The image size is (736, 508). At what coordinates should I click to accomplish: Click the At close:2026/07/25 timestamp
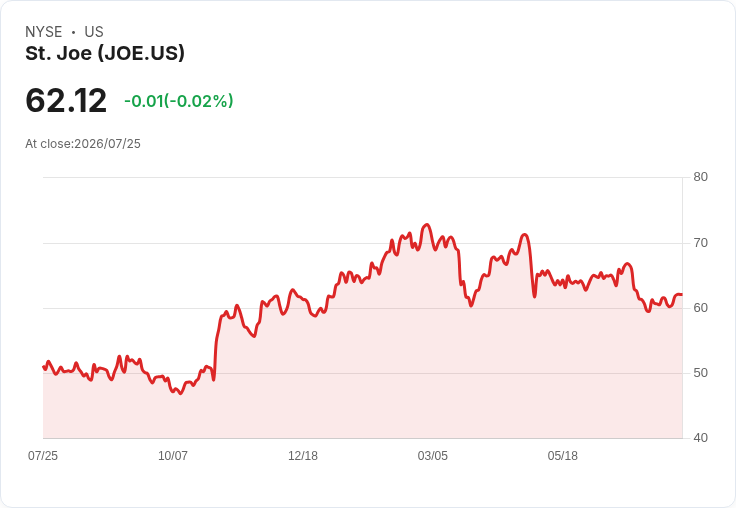point(83,144)
